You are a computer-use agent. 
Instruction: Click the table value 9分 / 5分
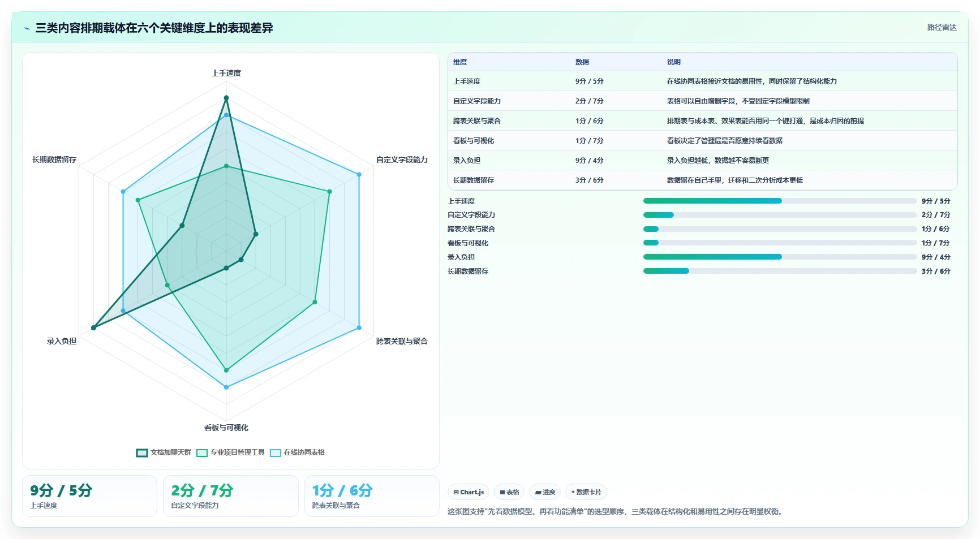click(590, 81)
